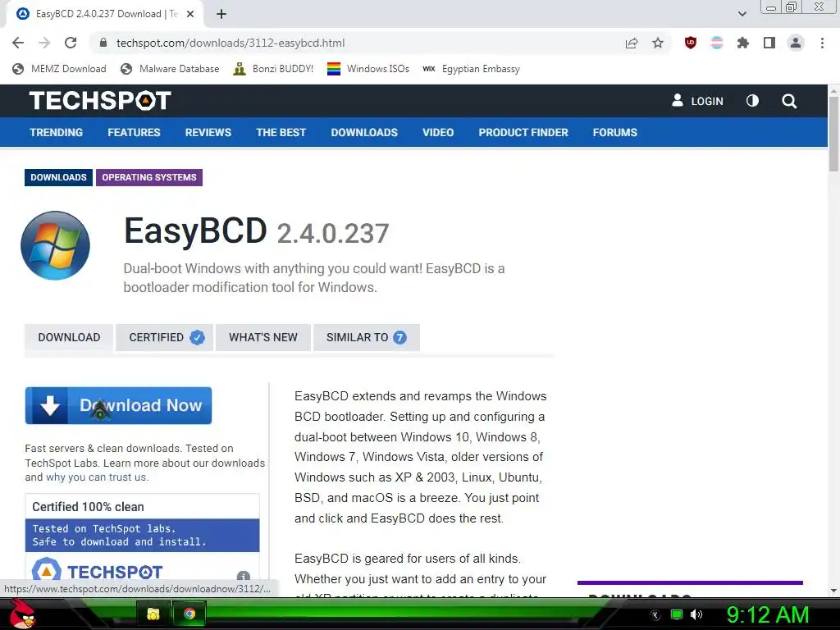Click the network monitor tray icon
This screenshot has width=840, height=630.
pos(677,614)
